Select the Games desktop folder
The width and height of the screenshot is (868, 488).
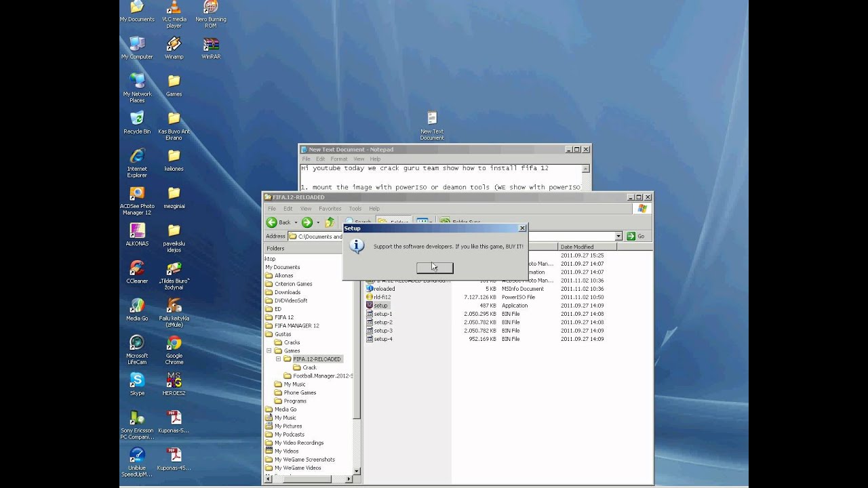(x=174, y=85)
